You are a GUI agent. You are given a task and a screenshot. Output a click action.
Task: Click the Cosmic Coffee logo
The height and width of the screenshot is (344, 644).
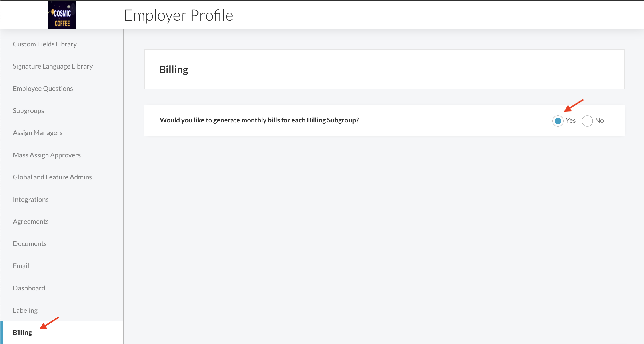(x=62, y=15)
